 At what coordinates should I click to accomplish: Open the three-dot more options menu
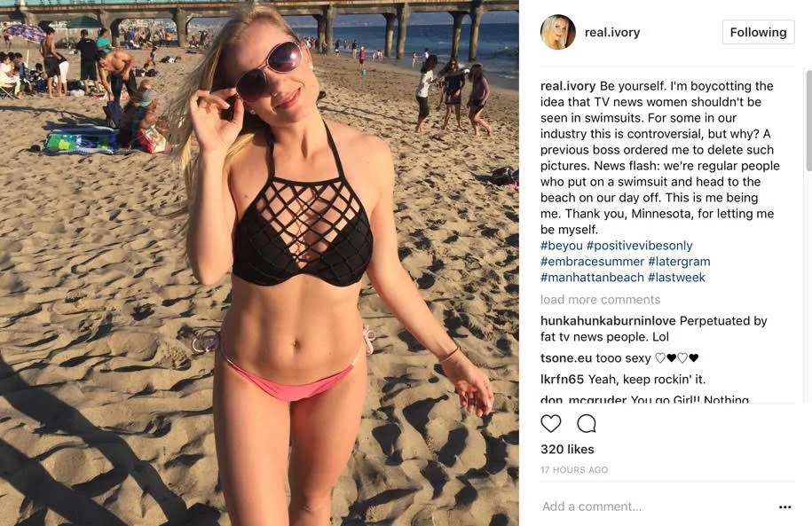(784, 506)
